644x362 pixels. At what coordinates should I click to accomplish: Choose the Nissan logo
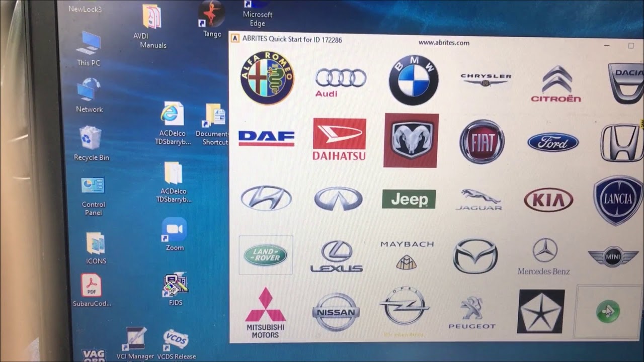point(336,312)
